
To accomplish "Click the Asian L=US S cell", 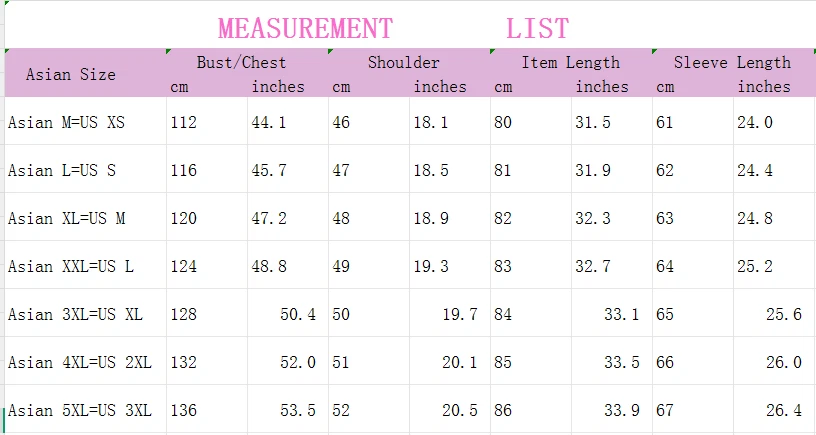I will point(62,170).
